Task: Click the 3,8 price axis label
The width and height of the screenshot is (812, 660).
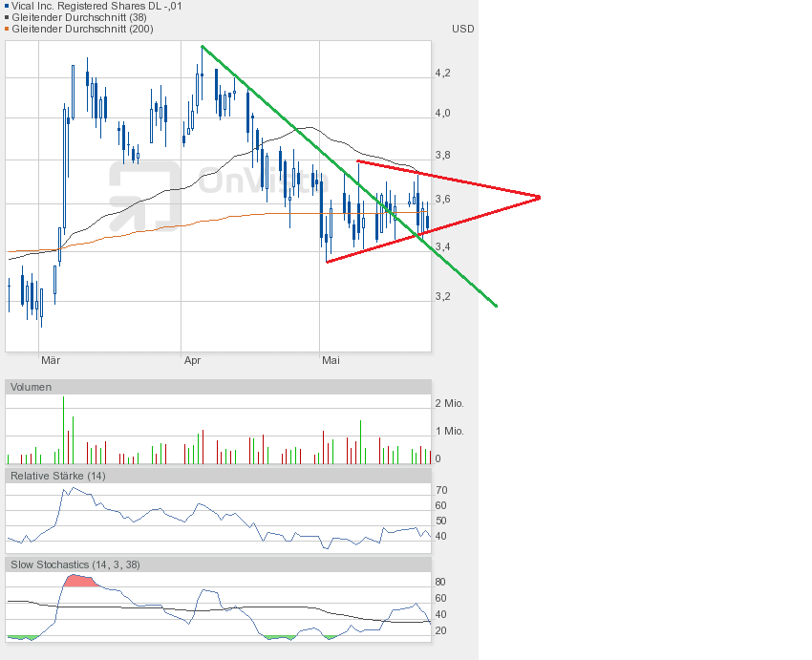Action: (442, 156)
